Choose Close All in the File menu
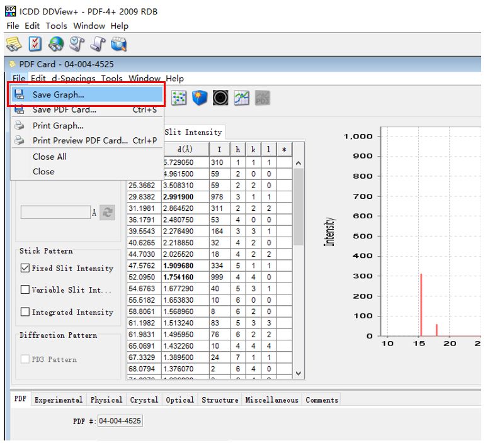 point(86,157)
